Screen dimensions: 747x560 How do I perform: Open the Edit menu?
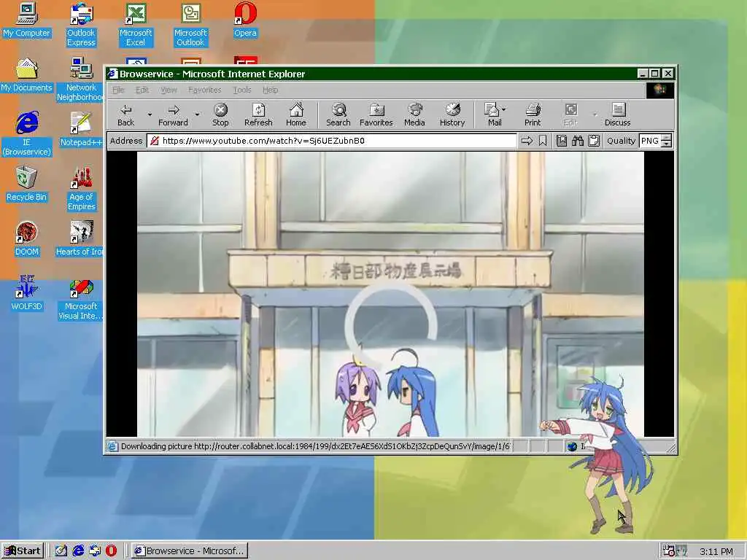142,90
